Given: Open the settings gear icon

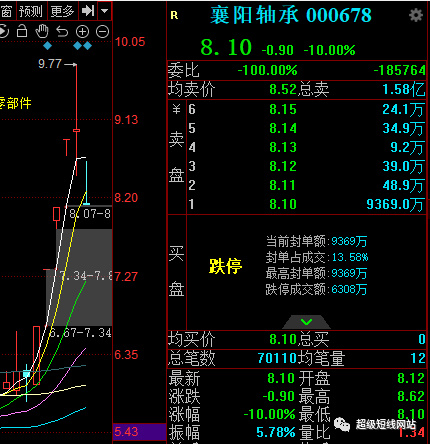Looking at the screenshot, I should click(416, 15).
